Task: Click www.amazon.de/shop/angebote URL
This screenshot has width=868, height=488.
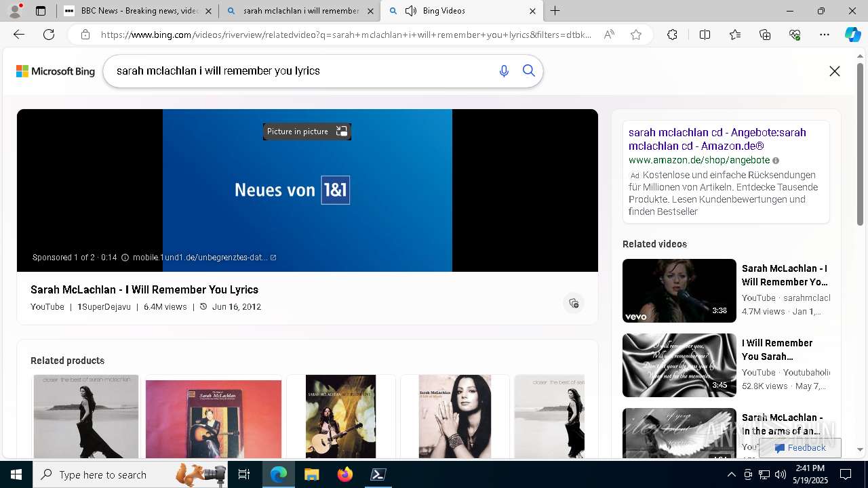Action: click(x=699, y=161)
